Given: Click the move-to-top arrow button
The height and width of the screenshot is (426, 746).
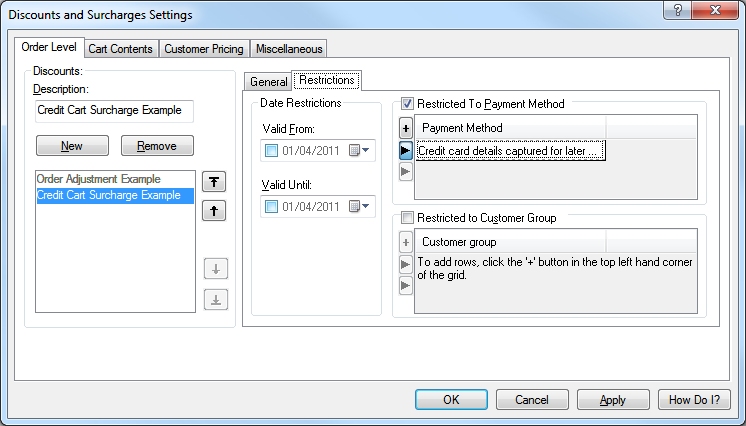Looking at the screenshot, I should pos(215,181).
